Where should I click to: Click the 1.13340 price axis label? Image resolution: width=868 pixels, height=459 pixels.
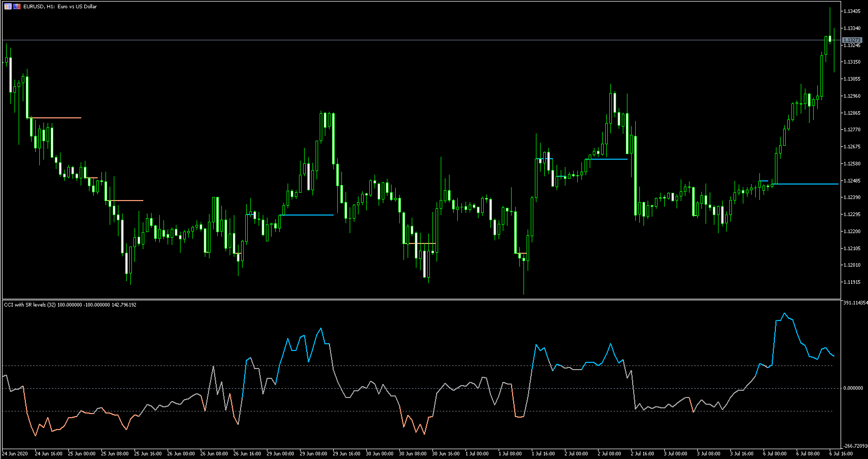852,28
